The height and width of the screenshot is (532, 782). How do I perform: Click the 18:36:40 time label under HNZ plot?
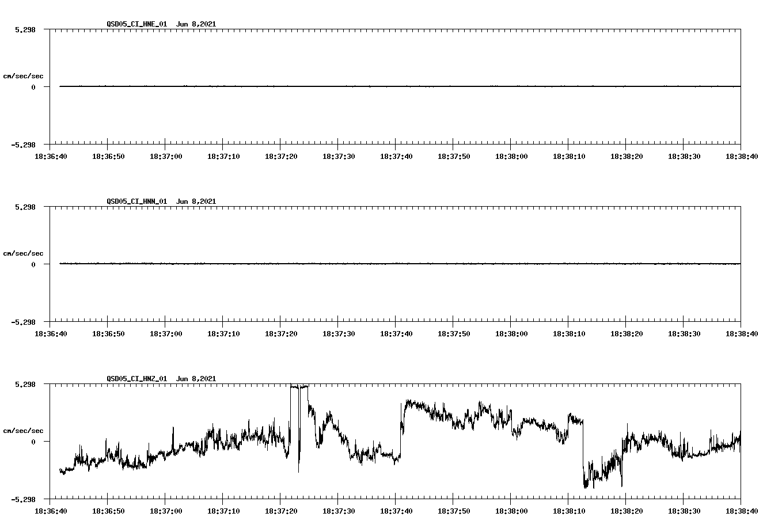click(x=51, y=511)
